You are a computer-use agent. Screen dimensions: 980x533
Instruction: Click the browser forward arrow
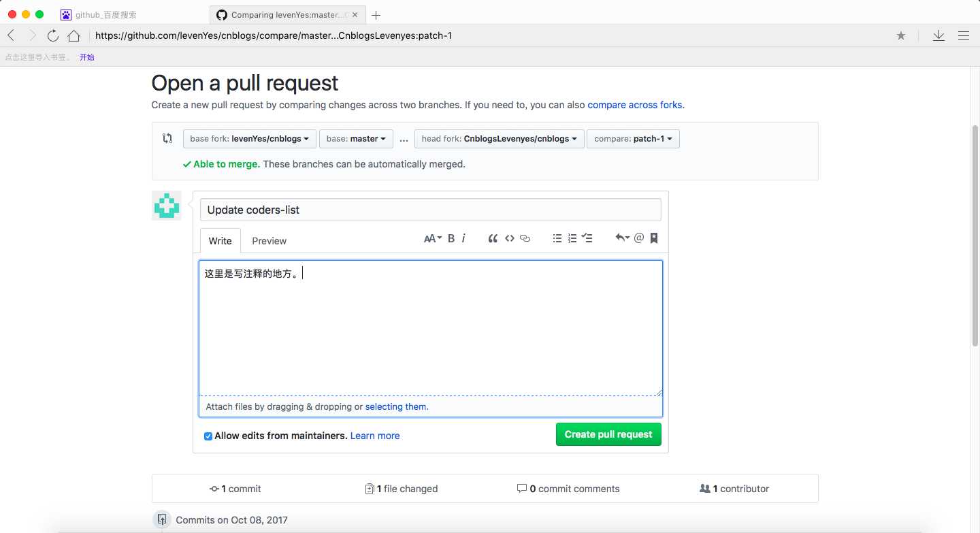(x=32, y=35)
